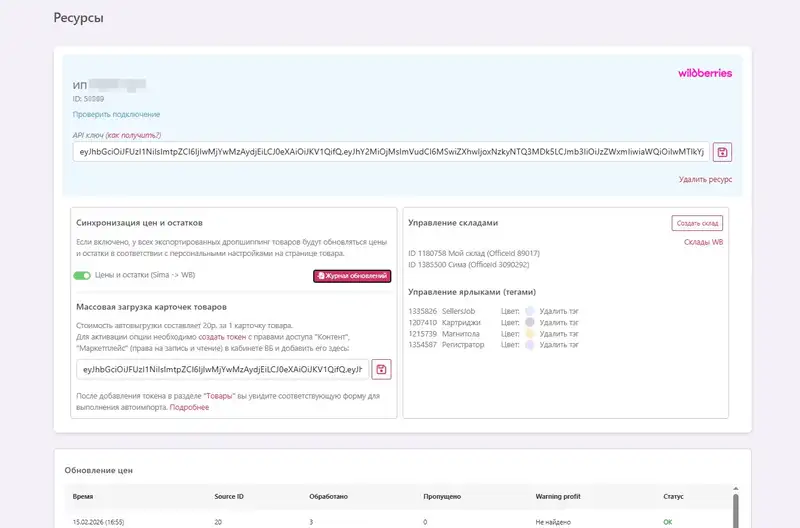Image resolution: width=800 pixels, height=528 pixels.
Task: Select warehouse ID 1180758 Мой склад
Action: pos(474,253)
